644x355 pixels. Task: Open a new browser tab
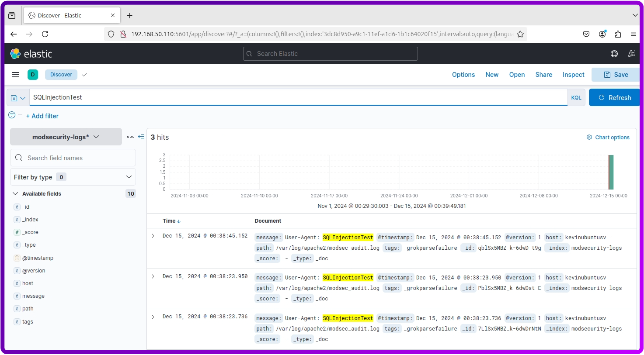tap(130, 15)
